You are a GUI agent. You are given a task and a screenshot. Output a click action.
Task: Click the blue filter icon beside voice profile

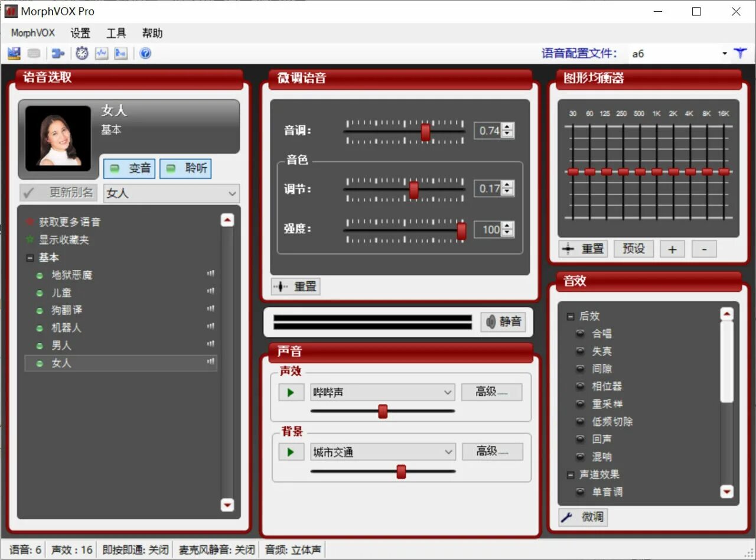(740, 53)
